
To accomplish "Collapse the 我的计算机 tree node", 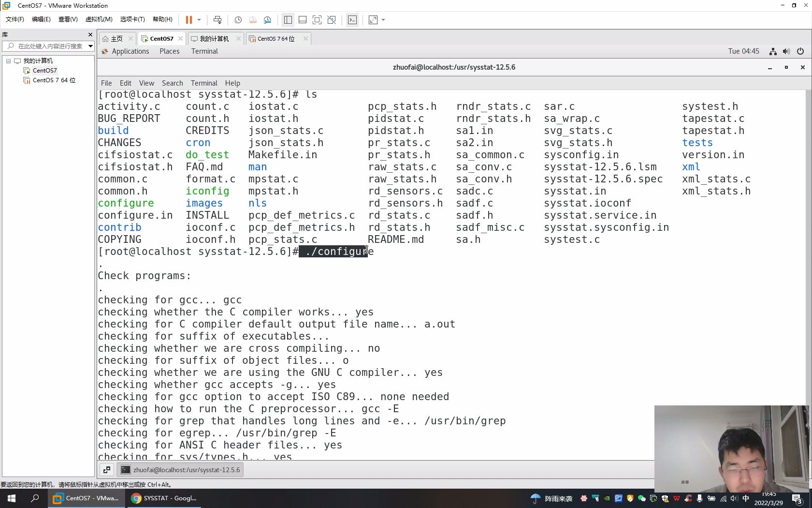I will point(8,61).
